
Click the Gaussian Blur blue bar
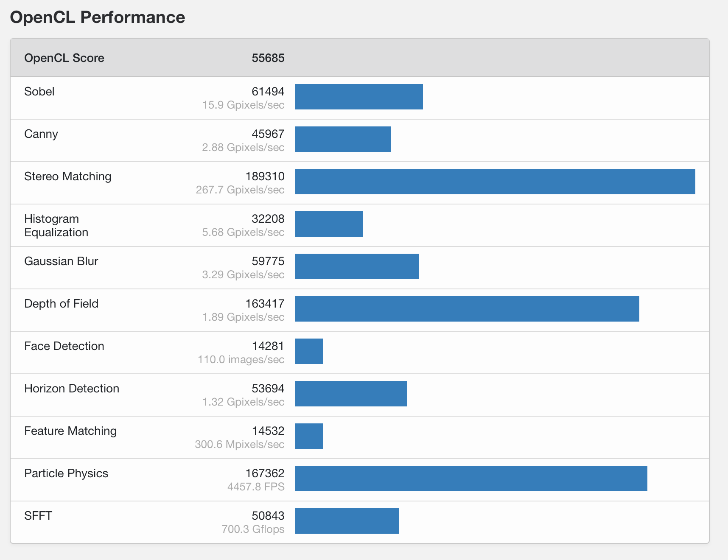[357, 266]
